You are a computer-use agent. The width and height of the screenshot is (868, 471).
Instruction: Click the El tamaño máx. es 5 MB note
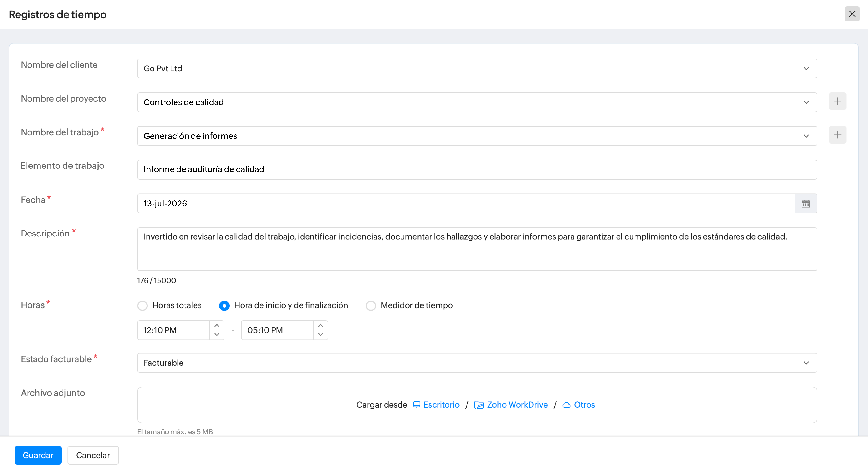[x=175, y=432]
